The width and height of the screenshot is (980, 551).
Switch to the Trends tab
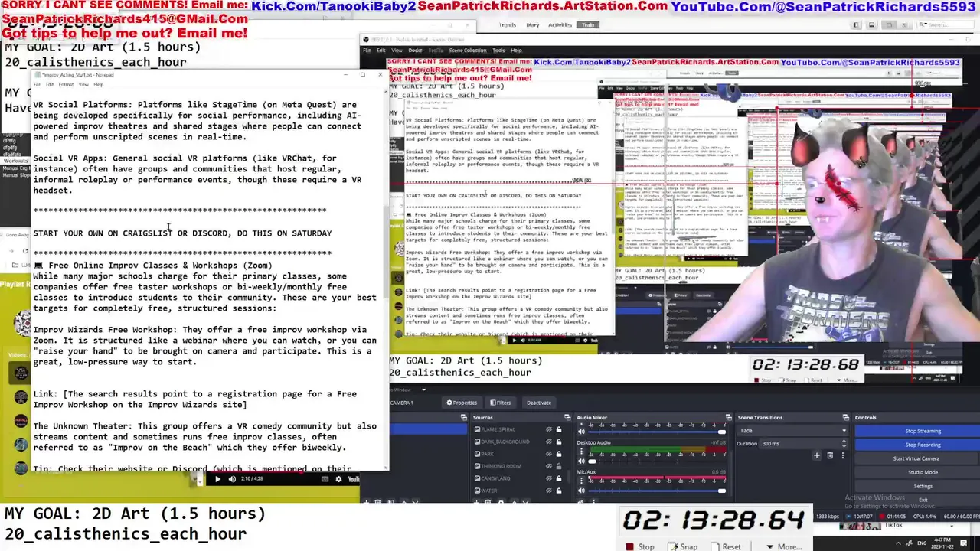point(508,24)
